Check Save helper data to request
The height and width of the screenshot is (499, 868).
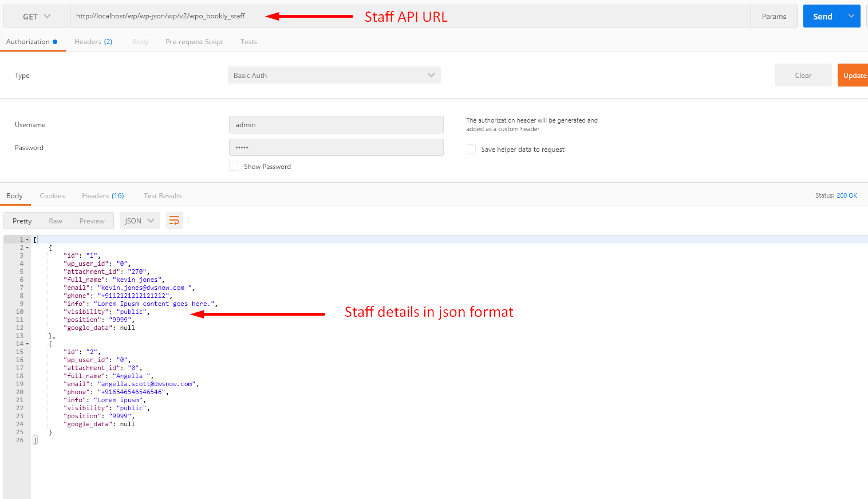[x=471, y=149]
